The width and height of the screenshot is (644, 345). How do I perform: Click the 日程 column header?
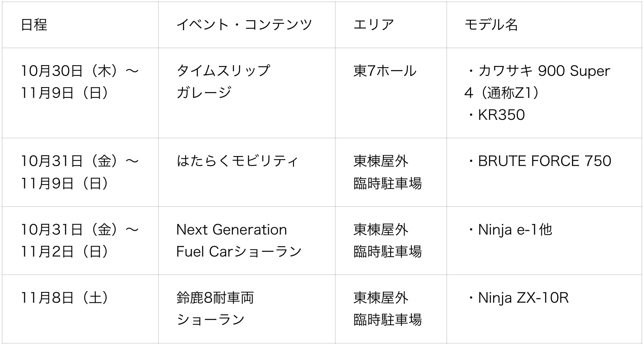(x=34, y=25)
